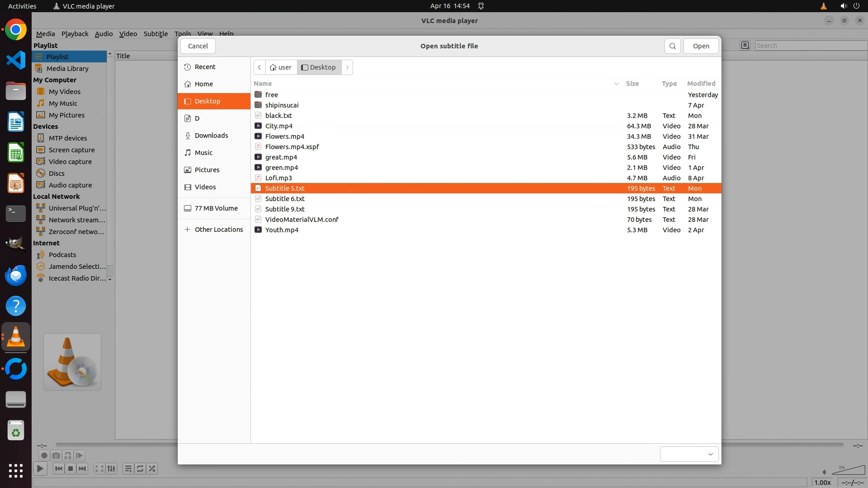The height and width of the screenshot is (488, 868).
Task: Open the extended settings equalizer icon
Action: [x=111, y=469]
